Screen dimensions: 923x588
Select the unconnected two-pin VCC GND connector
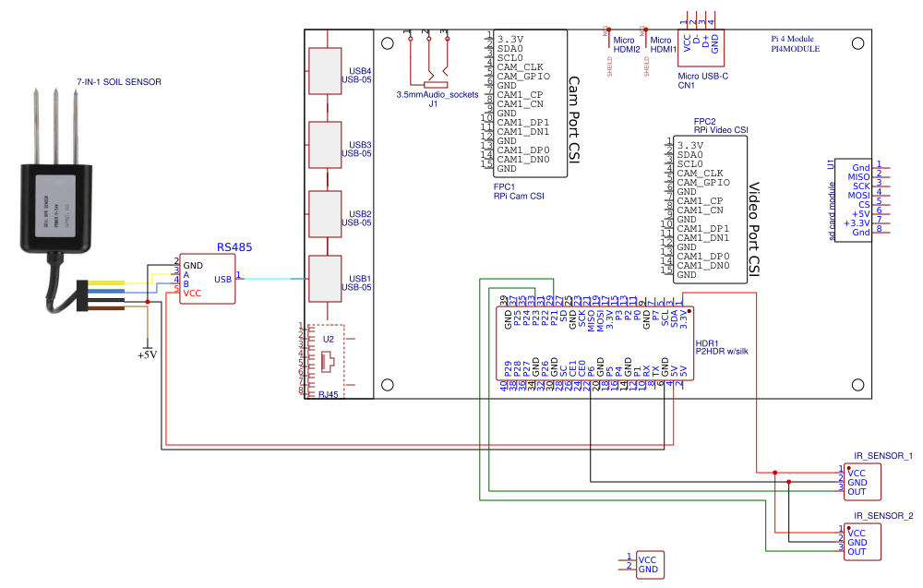click(641, 564)
